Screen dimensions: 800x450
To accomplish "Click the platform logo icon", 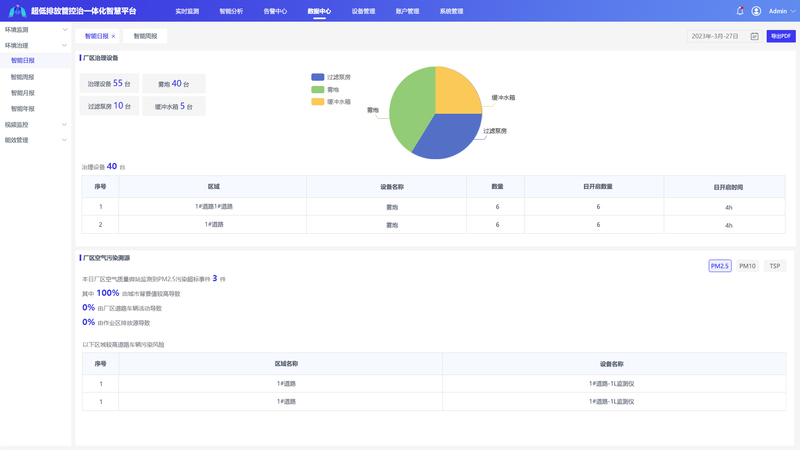I will click(17, 11).
